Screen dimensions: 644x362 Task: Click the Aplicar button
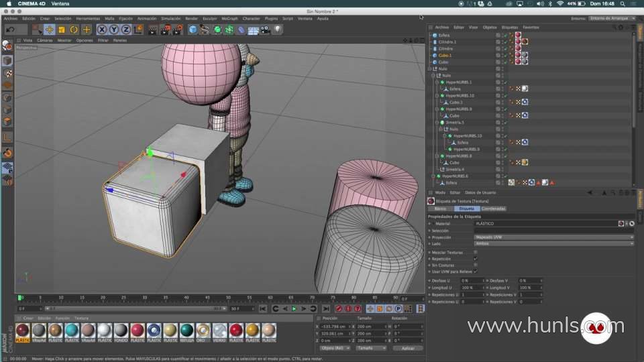[408, 348]
